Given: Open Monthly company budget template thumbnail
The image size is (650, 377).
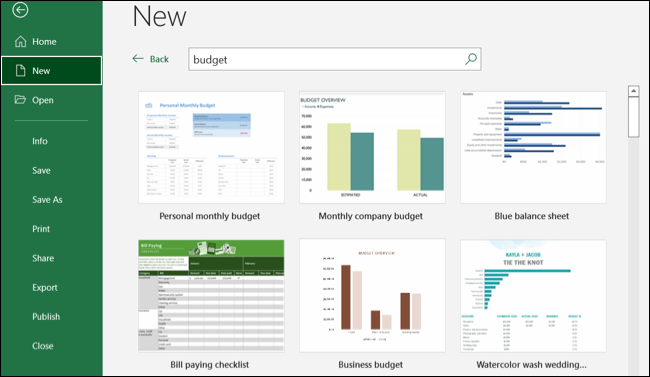Looking at the screenshot, I should (372, 147).
